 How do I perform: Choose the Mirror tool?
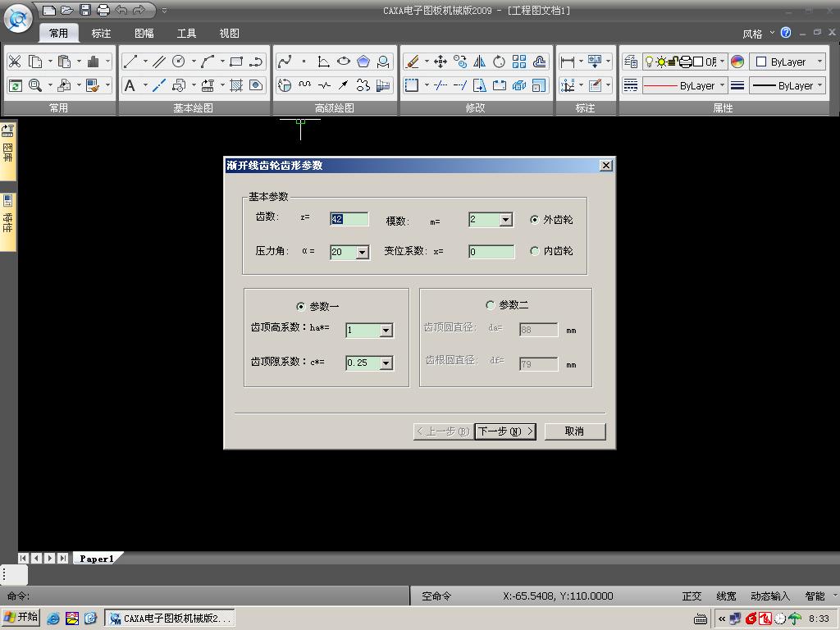479,62
